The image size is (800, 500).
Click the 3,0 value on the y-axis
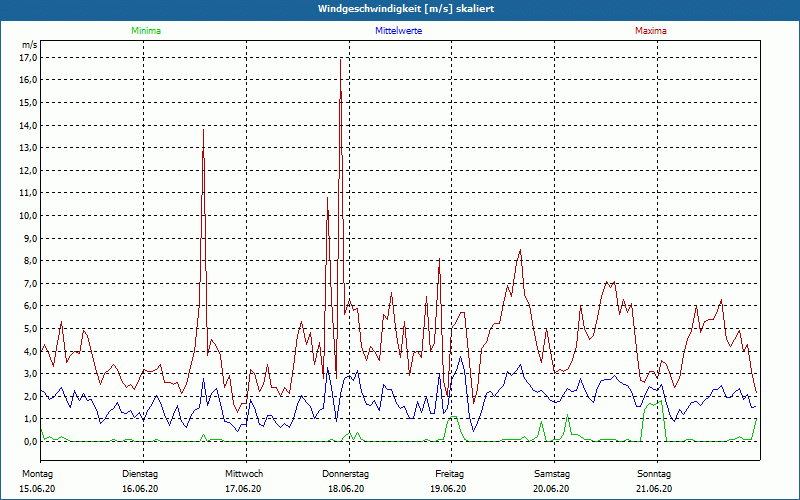pos(31,373)
